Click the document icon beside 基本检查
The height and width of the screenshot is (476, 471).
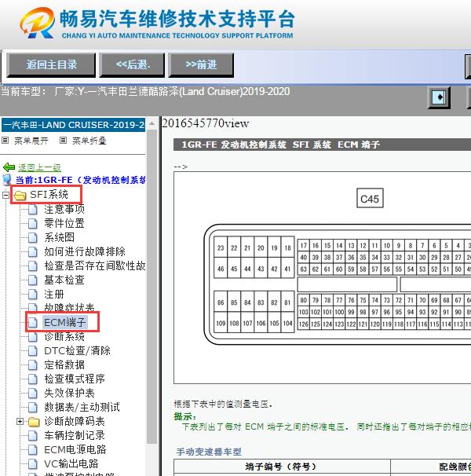33,280
